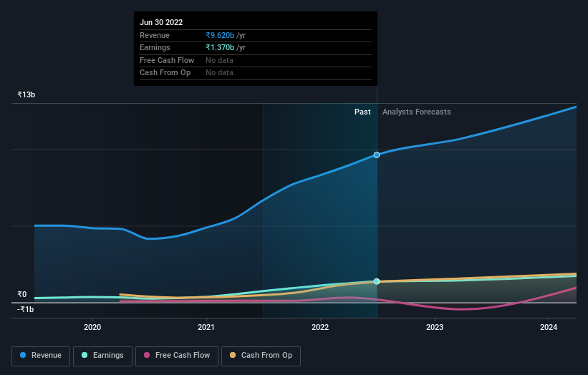
Task: Click the 'Analysts Forecasts' label
Action: point(417,112)
